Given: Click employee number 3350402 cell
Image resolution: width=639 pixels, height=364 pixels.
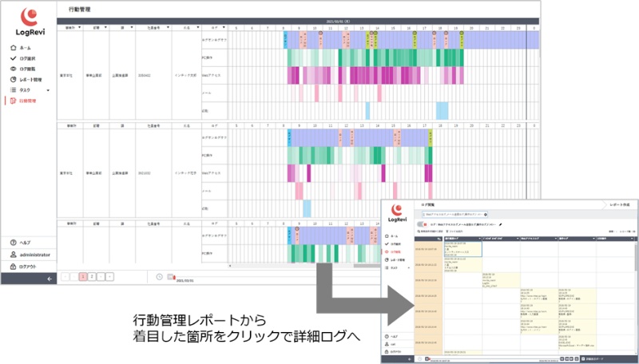Looking at the screenshot, I should (x=145, y=75).
